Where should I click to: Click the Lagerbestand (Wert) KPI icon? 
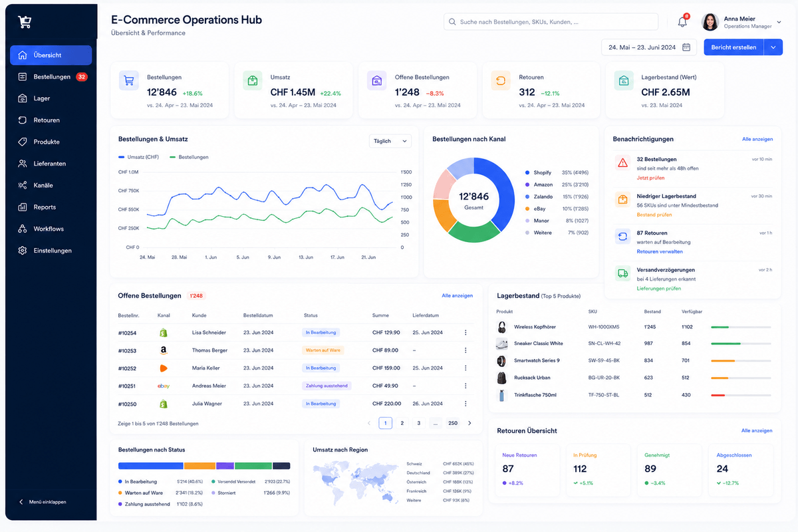point(624,81)
